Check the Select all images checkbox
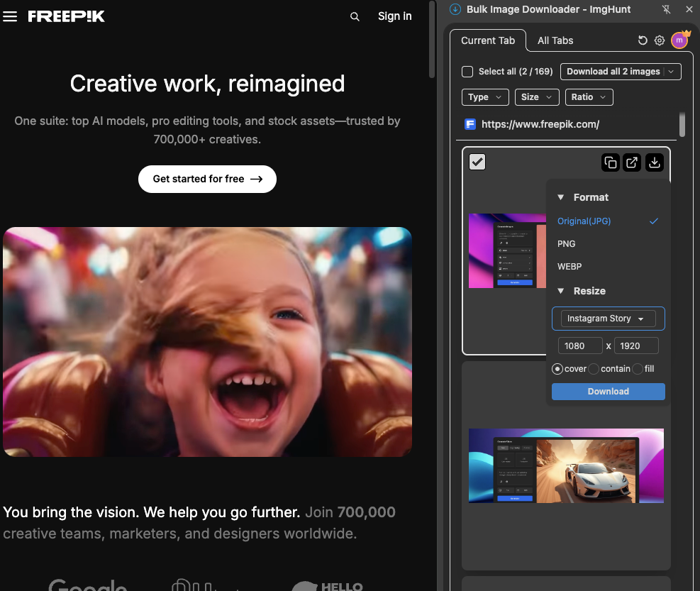 [x=467, y=72]
